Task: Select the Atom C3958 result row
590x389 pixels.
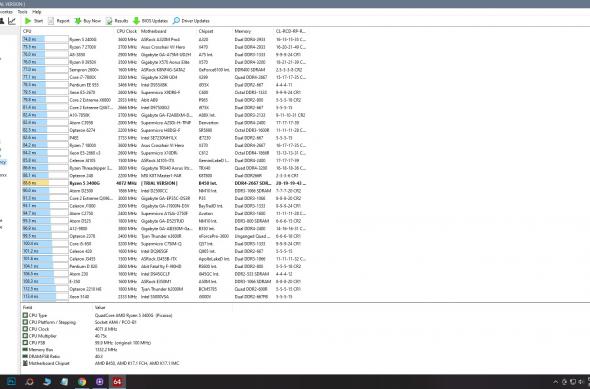Action: click(x=164, y=123)
